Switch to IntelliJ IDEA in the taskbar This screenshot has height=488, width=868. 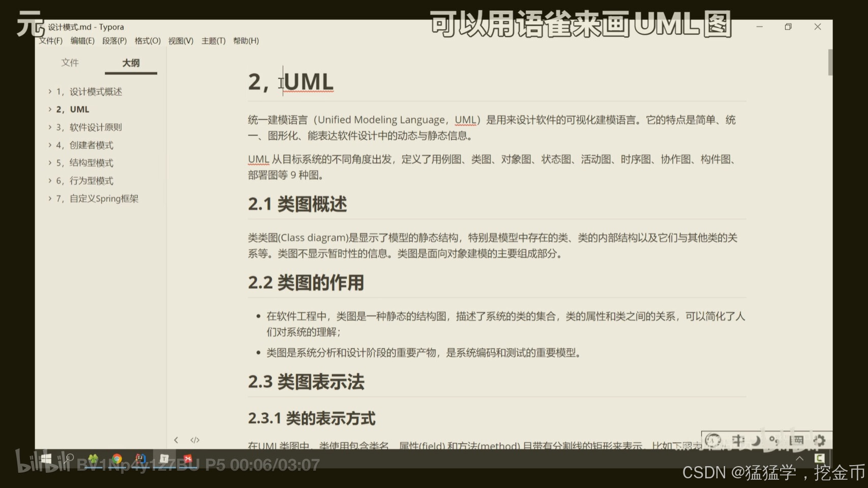coord(141,459)
